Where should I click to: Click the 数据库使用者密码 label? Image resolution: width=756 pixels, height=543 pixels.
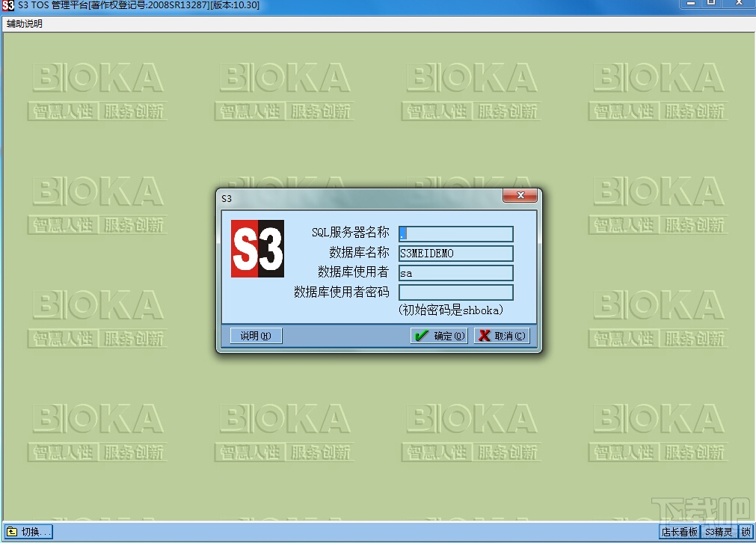341,292
